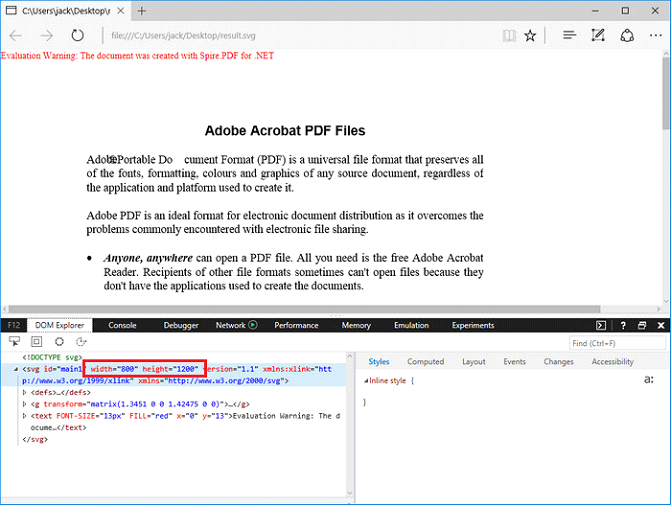The height and width of the screenshot is (505, 671).
Task: Select the Changes pane tab
Action: coord(558,362)
